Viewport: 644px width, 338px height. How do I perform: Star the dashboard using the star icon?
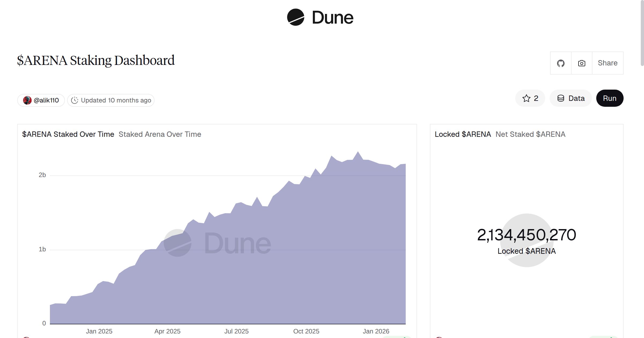tap(526, 98)
